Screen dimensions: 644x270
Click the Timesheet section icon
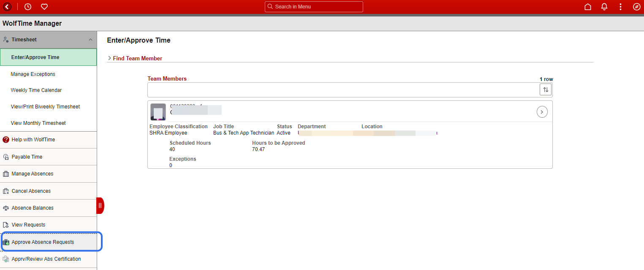[x=6, y=40]
